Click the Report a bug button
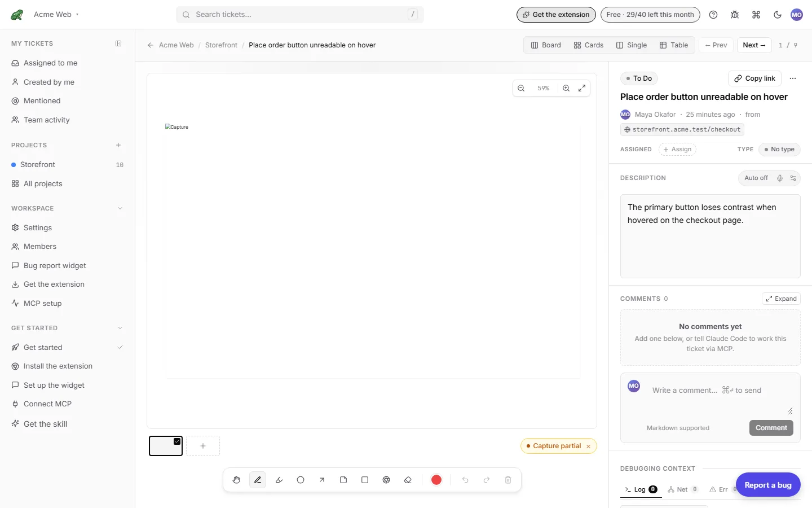 (x=768, y=485)
